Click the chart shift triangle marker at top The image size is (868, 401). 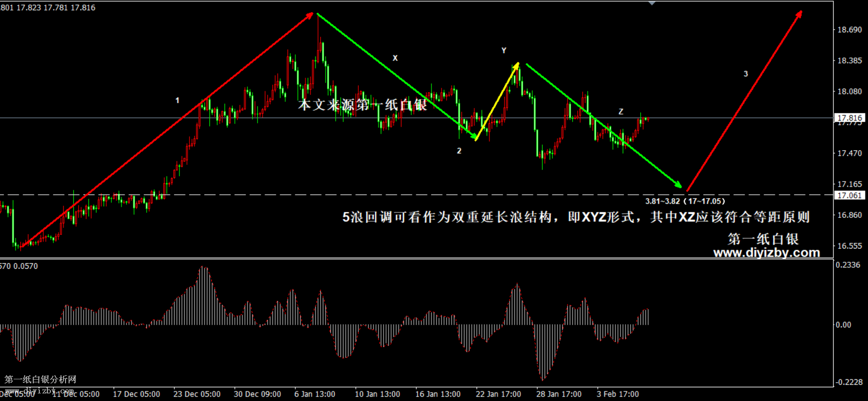pos(652,4)
